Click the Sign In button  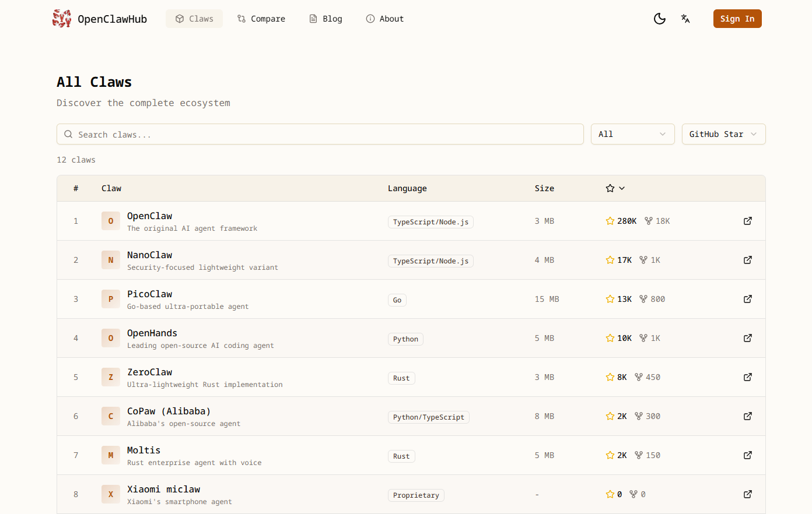[737, 19]
